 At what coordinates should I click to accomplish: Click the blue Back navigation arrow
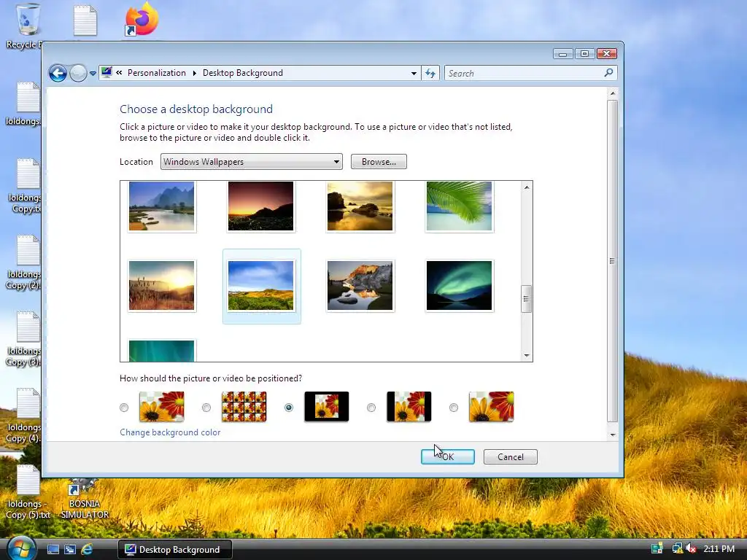coord(58,74)
